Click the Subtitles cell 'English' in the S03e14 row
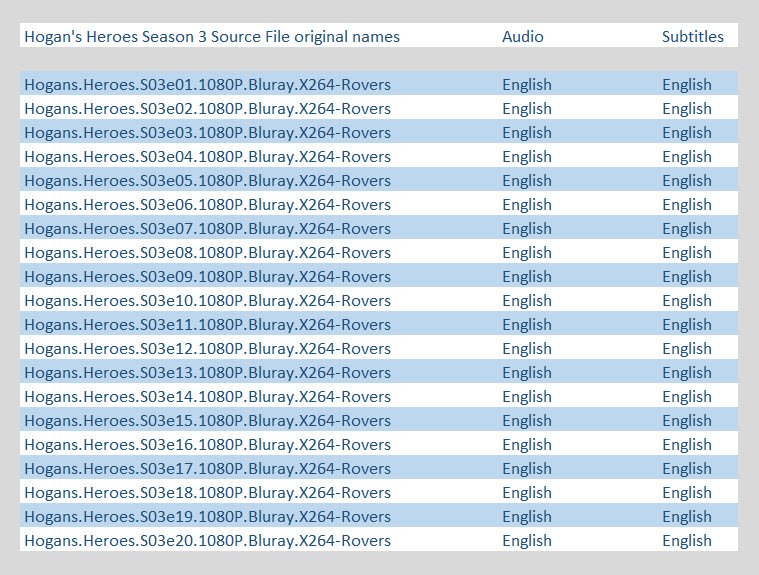759x575 pixels. [687, 396]
